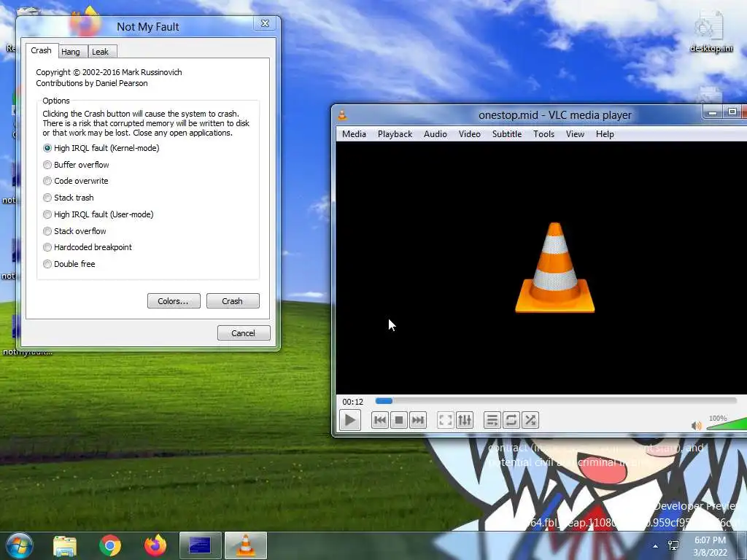The image size is (747, 560).
Task: Click the VLC cone icon in title bar
Action: click(342, 114)
